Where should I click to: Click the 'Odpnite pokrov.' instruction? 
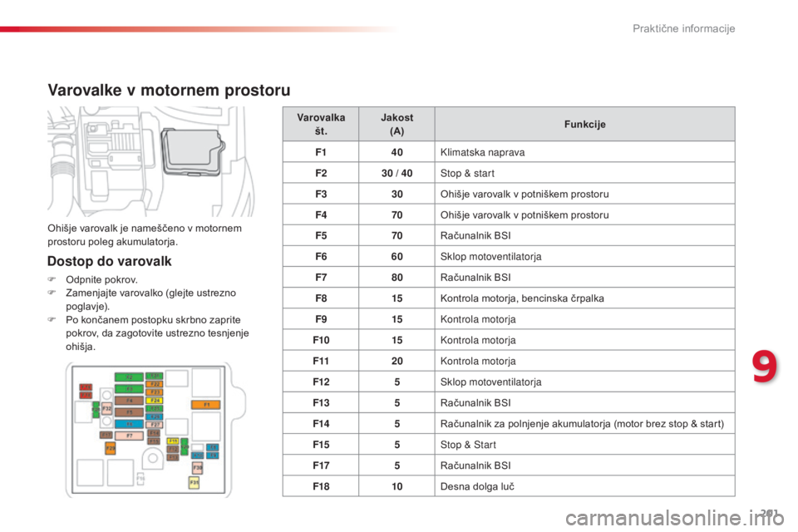(x=101, y=279)
